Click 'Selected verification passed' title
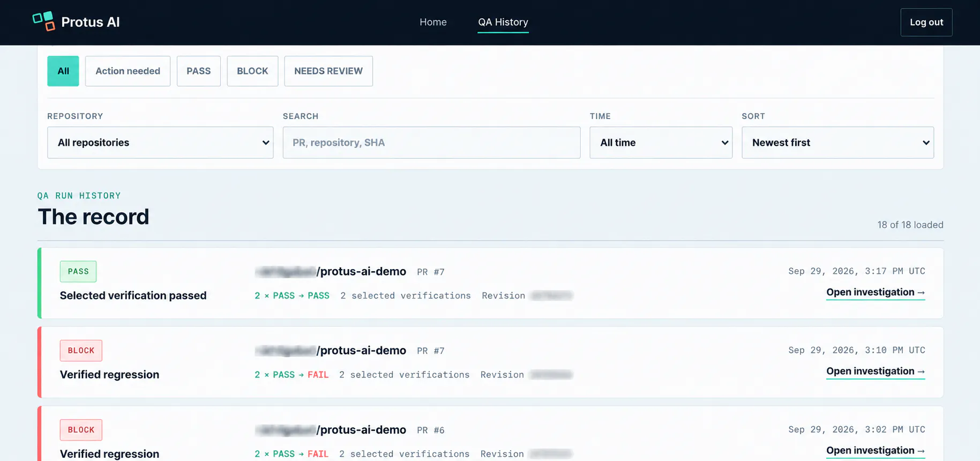This screenshot has width=980, height=461. coord(133,295)
